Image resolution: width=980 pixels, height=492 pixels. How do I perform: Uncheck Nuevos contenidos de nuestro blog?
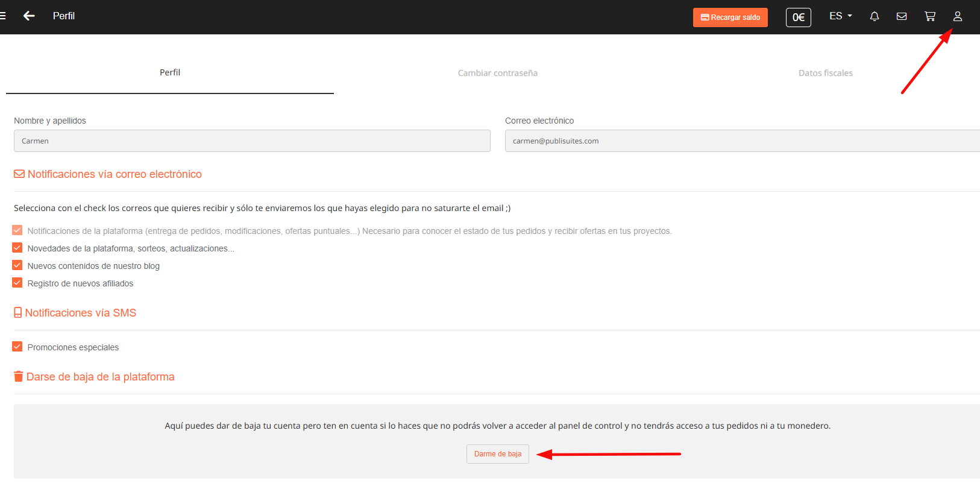[x=17, y=265]
